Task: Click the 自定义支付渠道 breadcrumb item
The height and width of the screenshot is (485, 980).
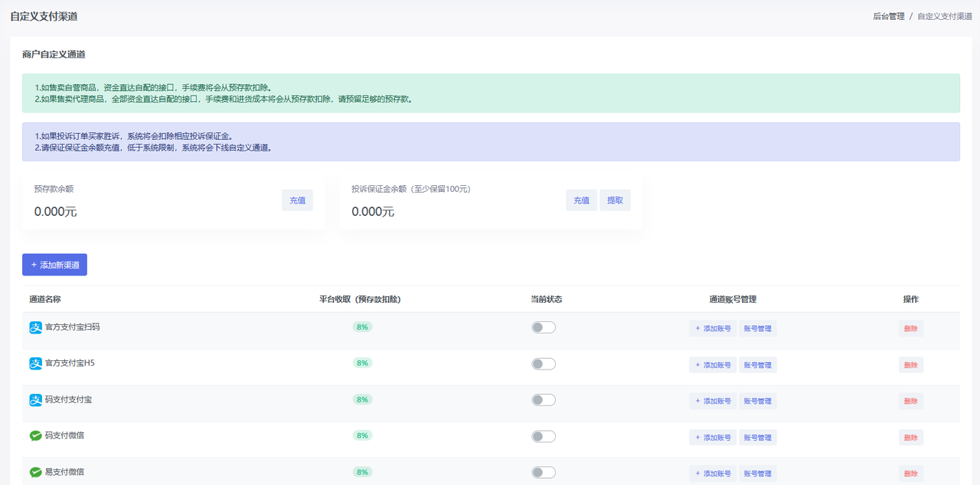Action: pyautogui.click(x=945, y=16)
